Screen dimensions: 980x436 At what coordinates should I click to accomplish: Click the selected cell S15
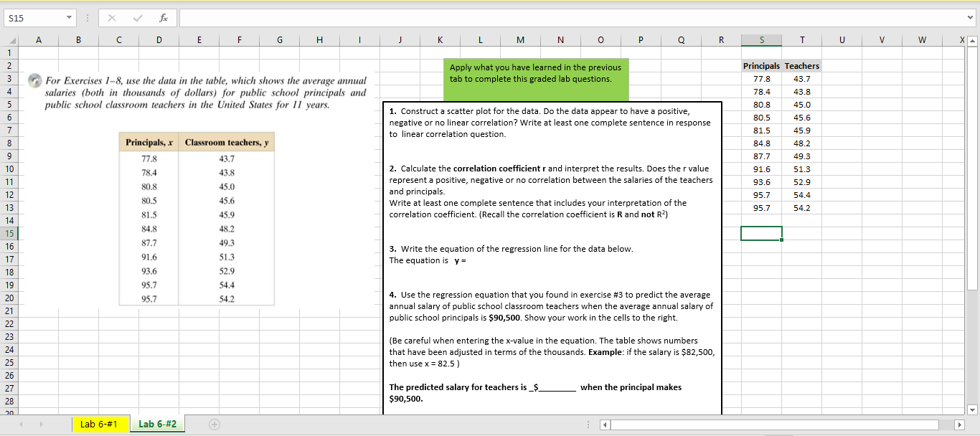[x=761, y=233]
